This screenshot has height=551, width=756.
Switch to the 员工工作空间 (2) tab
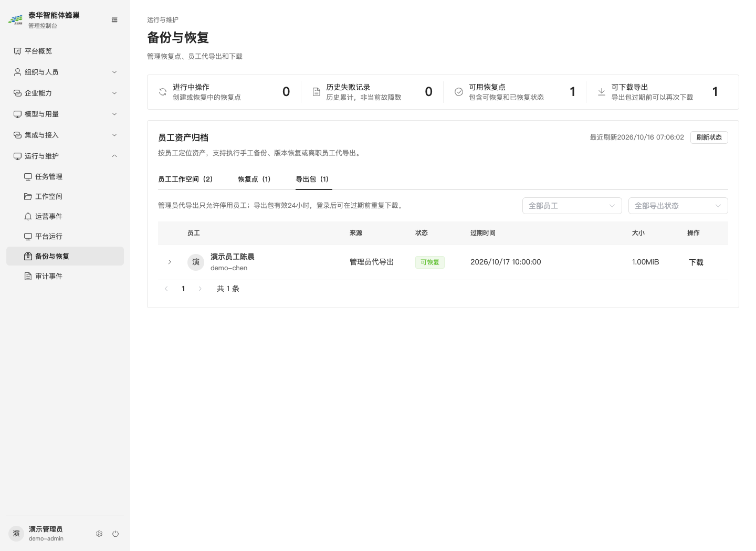[x=185, y=179]
